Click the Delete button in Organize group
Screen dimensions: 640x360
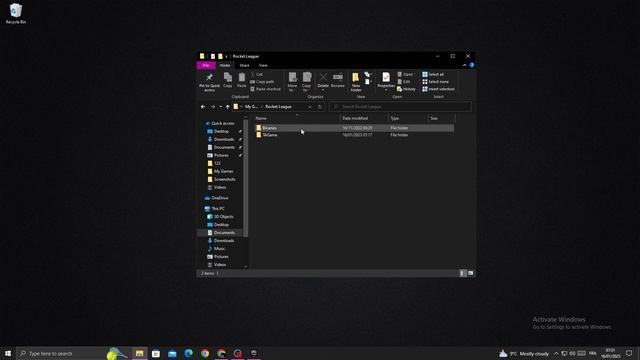tap(323, 81)
